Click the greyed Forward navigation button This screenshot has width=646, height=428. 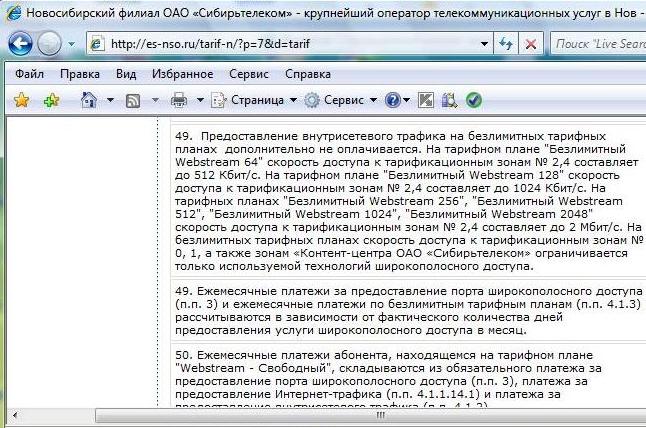point(49,43)
